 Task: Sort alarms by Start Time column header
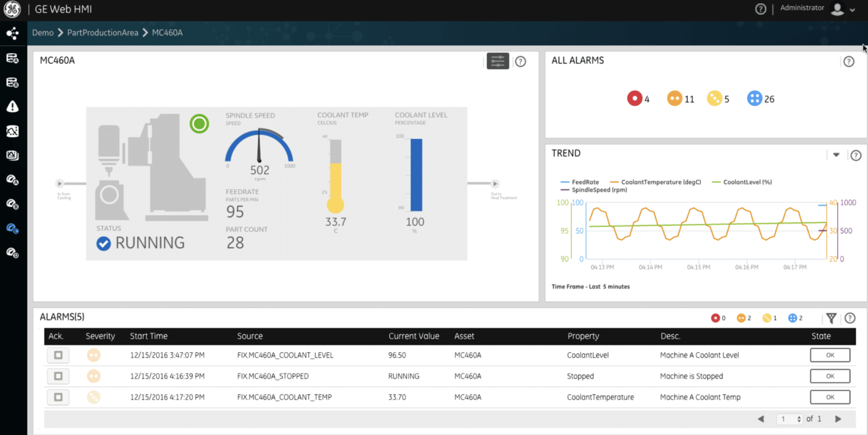(x=149, y=336)
